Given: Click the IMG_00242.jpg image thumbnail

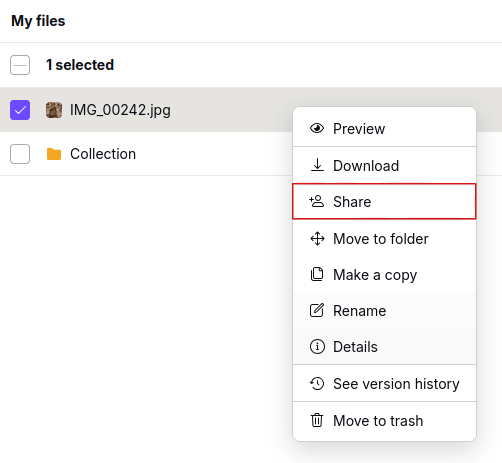Looking at the screenshot, I should point(54,110).
